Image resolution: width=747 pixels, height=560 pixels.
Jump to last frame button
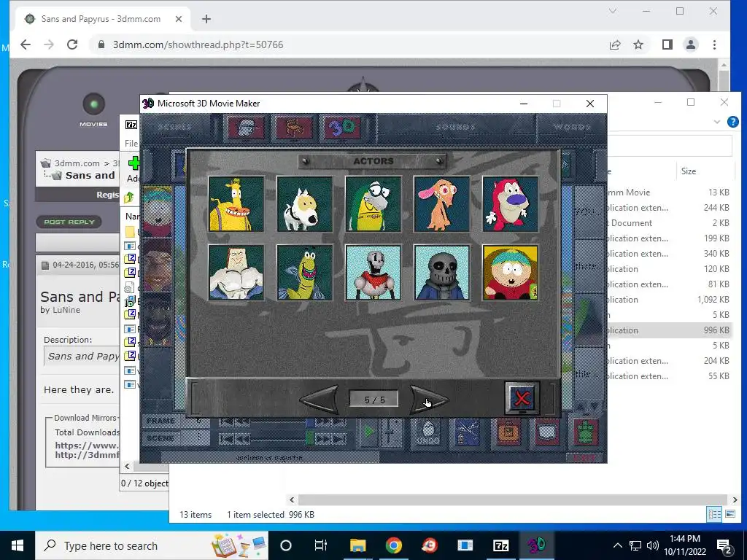pos(339,422)
